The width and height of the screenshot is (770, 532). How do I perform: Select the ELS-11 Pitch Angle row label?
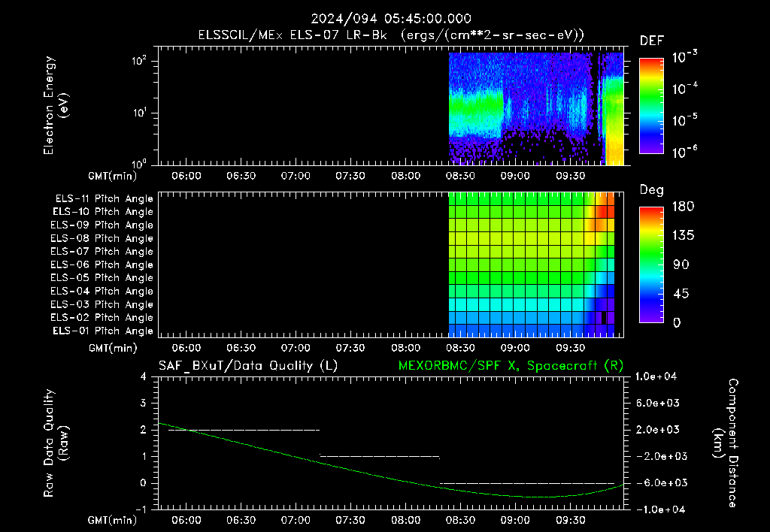point(104,199)
